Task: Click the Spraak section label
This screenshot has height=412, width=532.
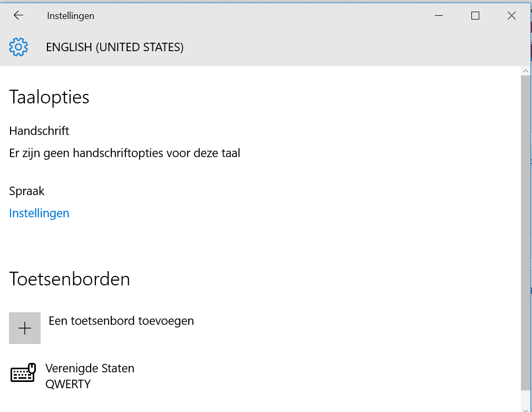Action: pos(27,191)
